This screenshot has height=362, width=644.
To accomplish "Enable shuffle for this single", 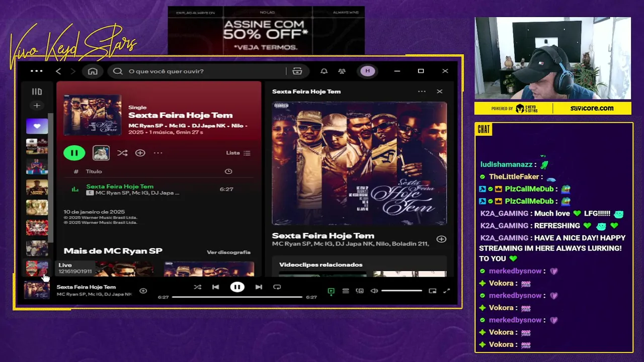I will tap(122, 153).
